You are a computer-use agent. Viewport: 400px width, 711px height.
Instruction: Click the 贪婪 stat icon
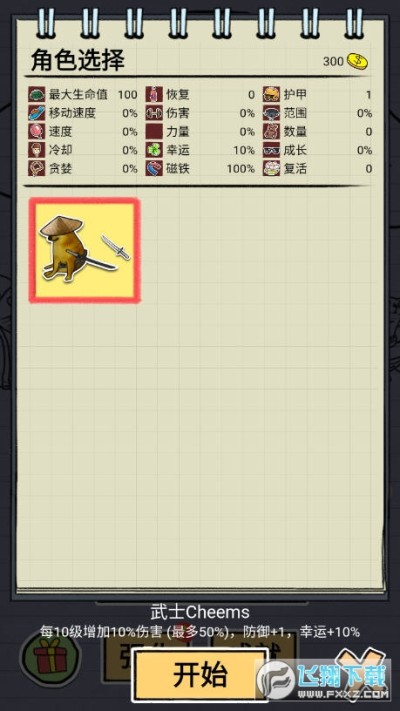(x=37, y=169)
